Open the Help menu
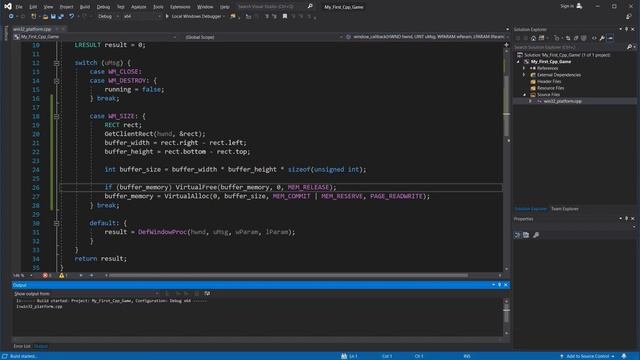The width and height of the screenshot is (640, 360). tap(225, 7)
